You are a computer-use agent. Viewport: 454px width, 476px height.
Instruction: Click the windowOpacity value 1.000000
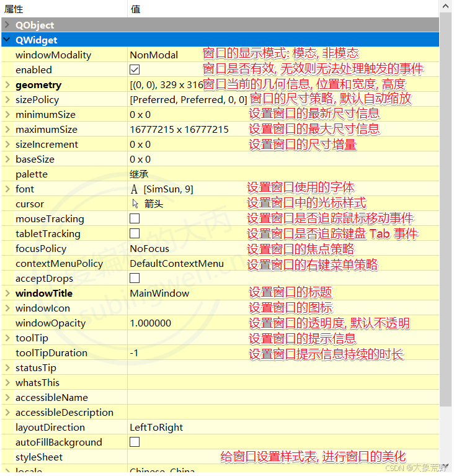151,323
